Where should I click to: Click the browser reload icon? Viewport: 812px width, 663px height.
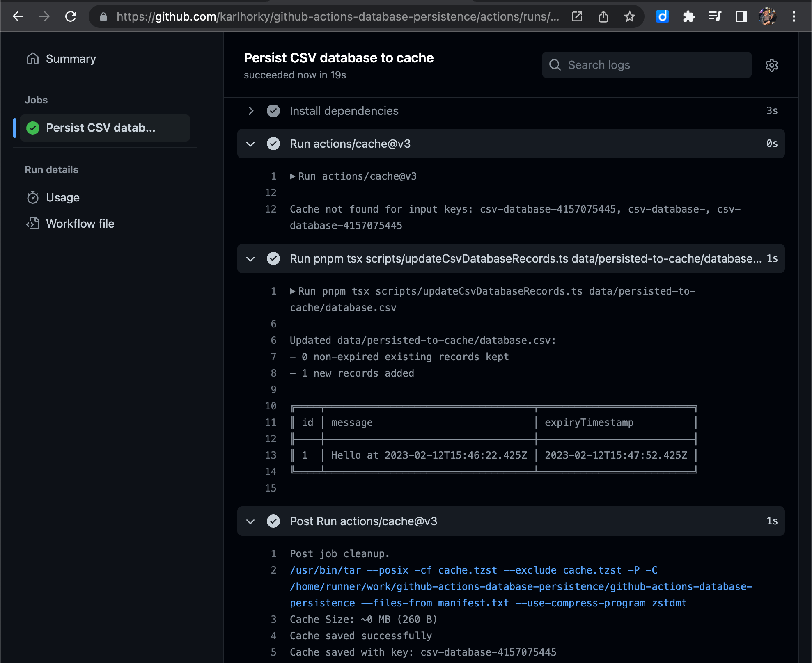point(71,16)
